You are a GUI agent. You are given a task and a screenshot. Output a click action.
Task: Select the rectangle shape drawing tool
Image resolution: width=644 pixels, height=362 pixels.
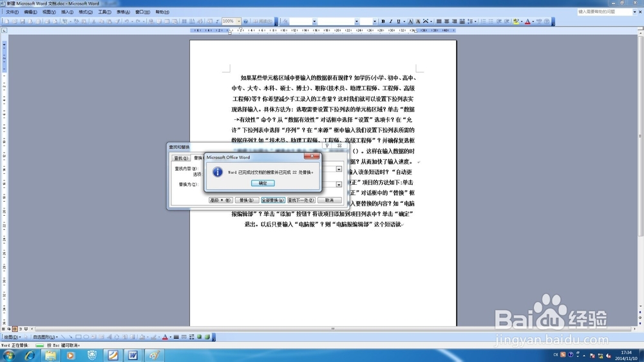tap(78, 337)
